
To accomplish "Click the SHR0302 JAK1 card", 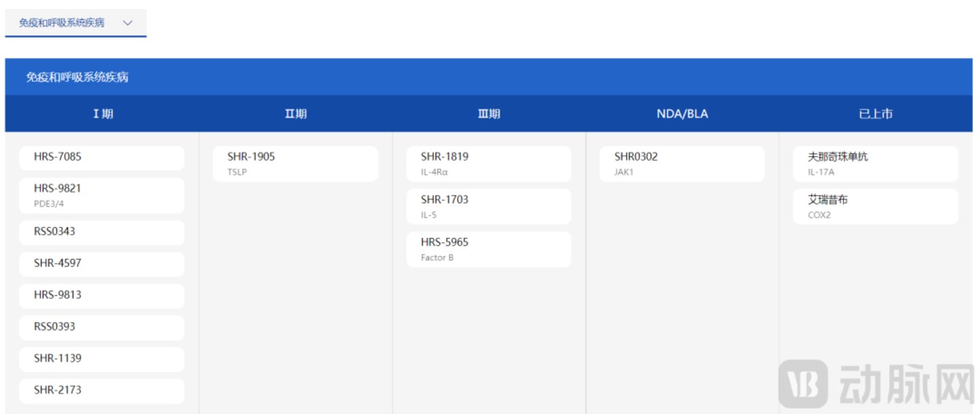I will point(682,163).
